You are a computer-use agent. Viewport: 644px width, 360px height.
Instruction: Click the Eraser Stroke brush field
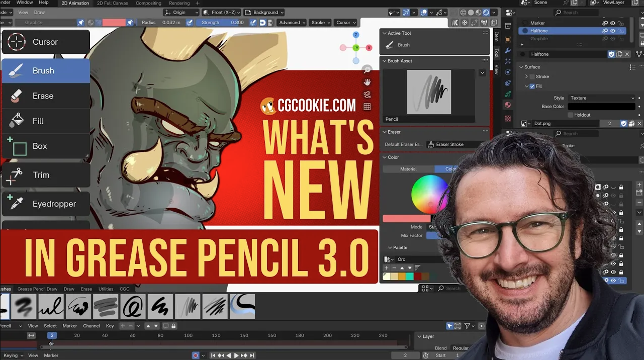pyautogui.click(x=455, y=144)
